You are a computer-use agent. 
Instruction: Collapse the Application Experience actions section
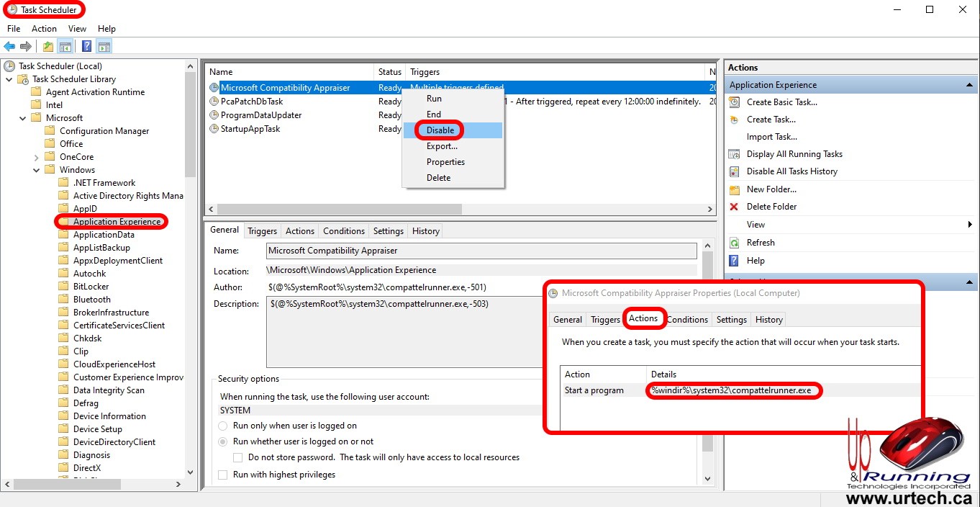[968, 85]
